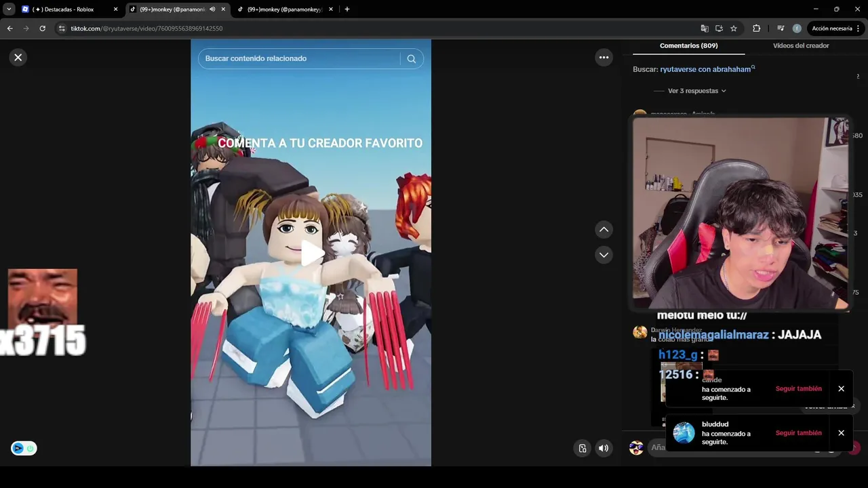Click Seguir también for bludduud
868x488 pixels.
click(798, 433)
